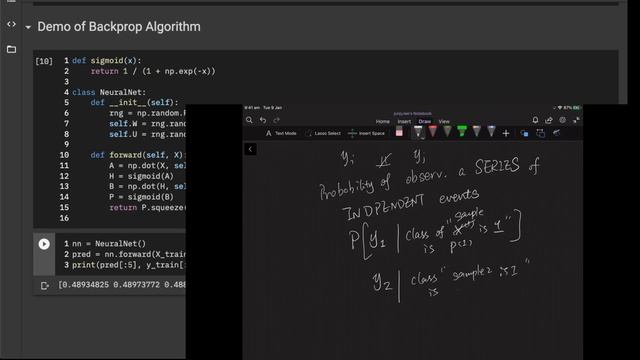Choose the Lasso Select tool

(x=322, y=133)
